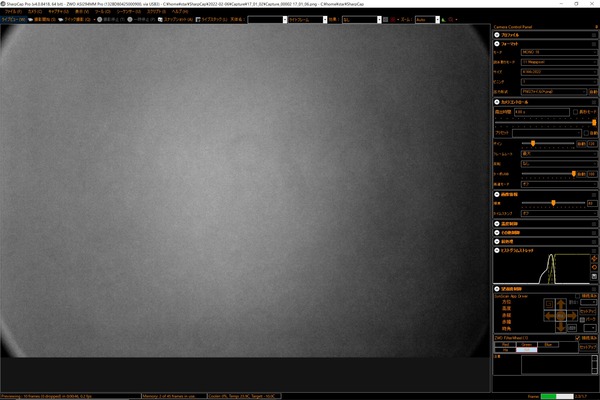600x400 pixels.
Task: Take a snapshot with the スナップショット button
Action: 175,19
